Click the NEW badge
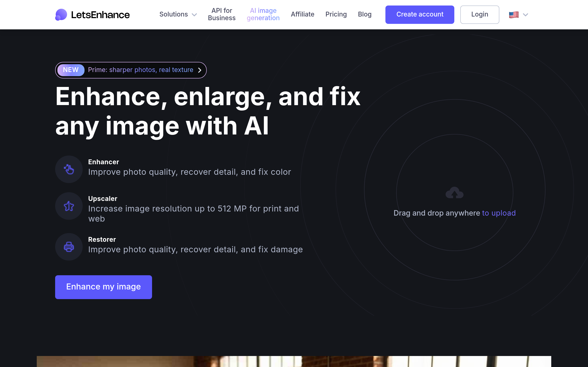The image size is (588, 367). 71,70
